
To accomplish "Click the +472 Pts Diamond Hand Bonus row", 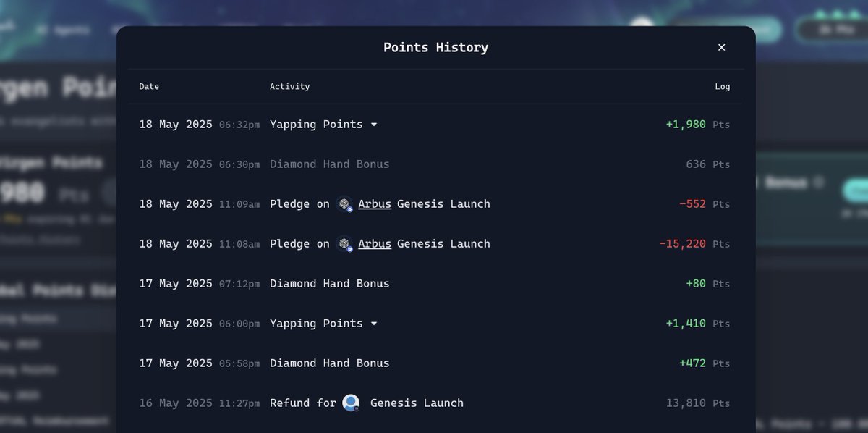I will 435,363.
